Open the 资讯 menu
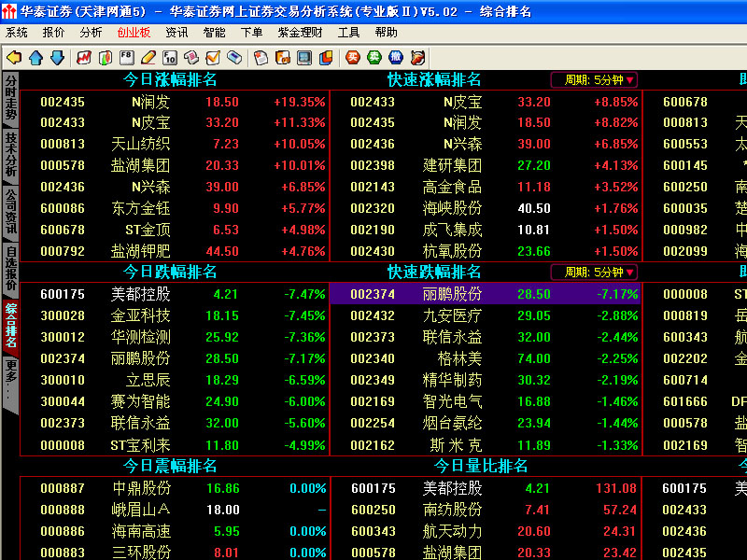The width and height of the screenshot is (747, 560). point(176,33)
